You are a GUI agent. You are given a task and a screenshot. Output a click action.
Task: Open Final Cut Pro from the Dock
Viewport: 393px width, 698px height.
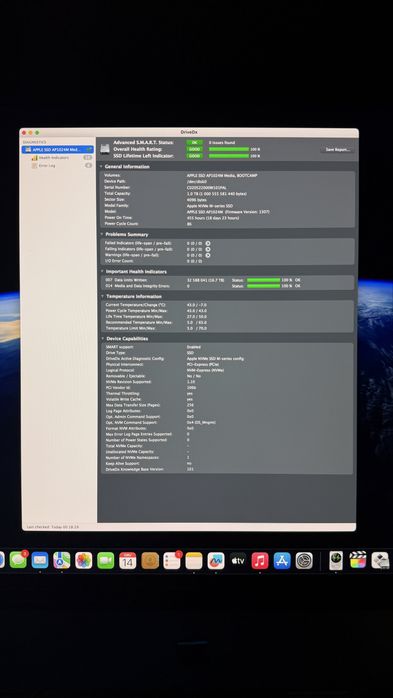click(358, 560)
